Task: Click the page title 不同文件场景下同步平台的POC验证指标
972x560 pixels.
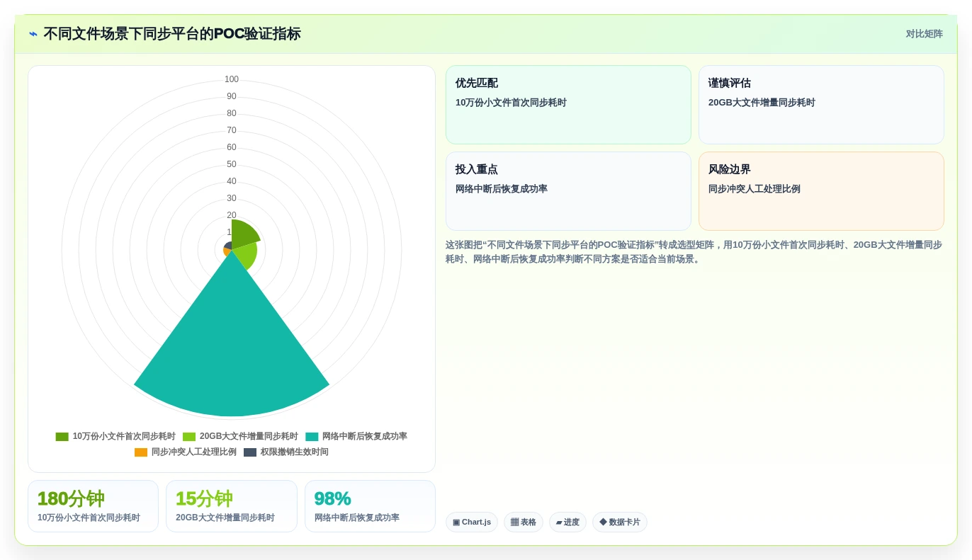Action: point(172,34)
